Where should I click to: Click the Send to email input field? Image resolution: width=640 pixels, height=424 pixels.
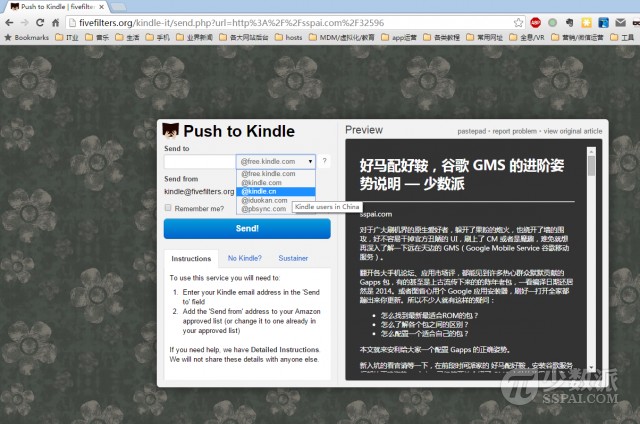click(x=200, y=161)
